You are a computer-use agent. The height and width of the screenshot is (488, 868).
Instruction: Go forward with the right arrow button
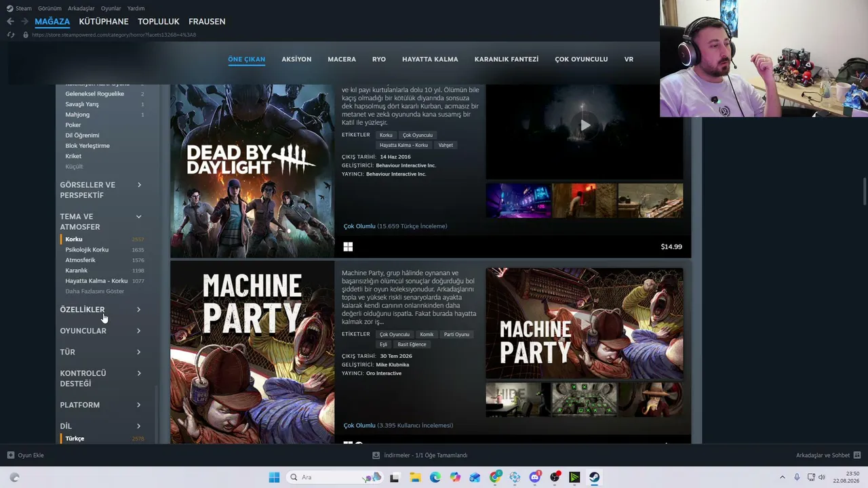[x=24, y=22]
